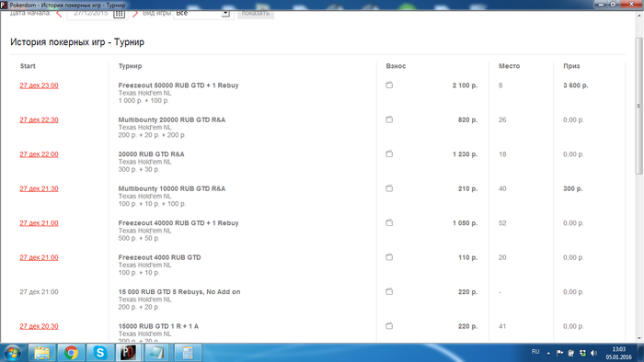Viewport: 644px width, 362px height.
Task: Click prize value 300 р.
Action: [572, 188]
